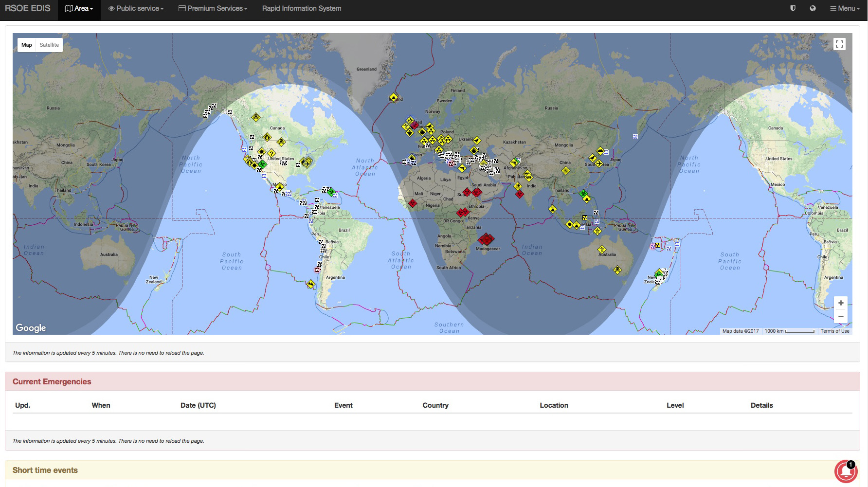Open the hazard marker off southern Chile

click(x=310, y=284)
